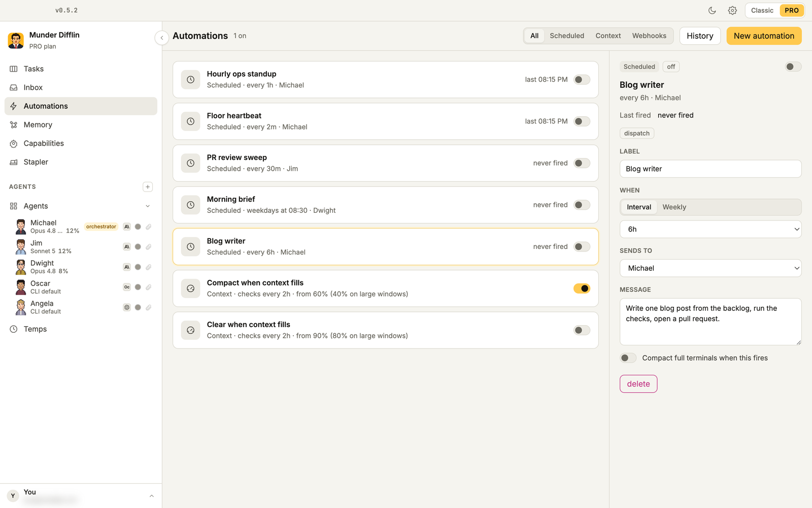Enable PR review sweep automation

pyautogui.click(x=582, y=163)
